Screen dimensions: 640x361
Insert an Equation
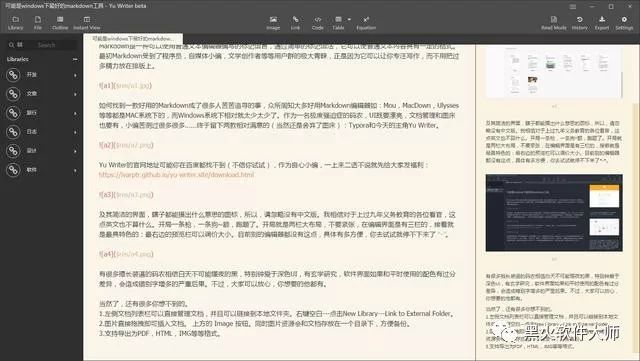click(x=366, y=23)
